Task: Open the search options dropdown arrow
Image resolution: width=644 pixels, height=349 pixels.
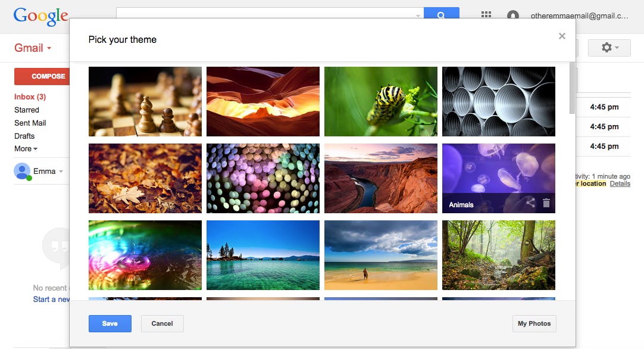Action: [x=418, y=15]
